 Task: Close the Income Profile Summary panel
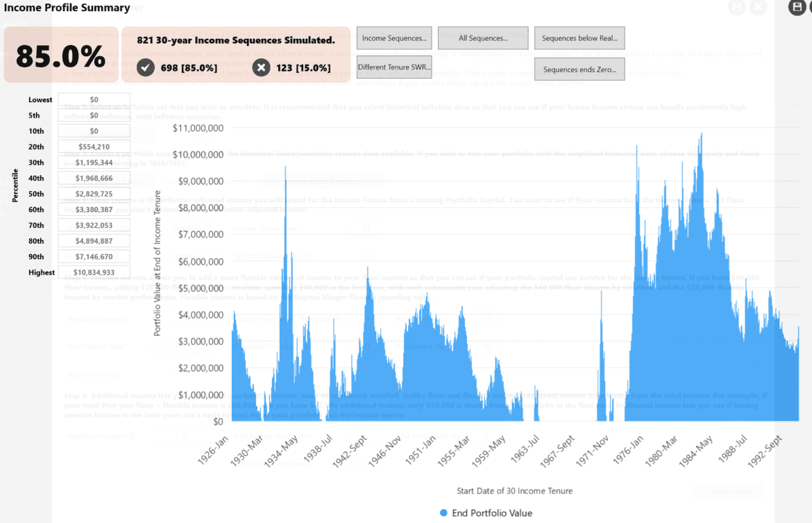click(758, 8)
